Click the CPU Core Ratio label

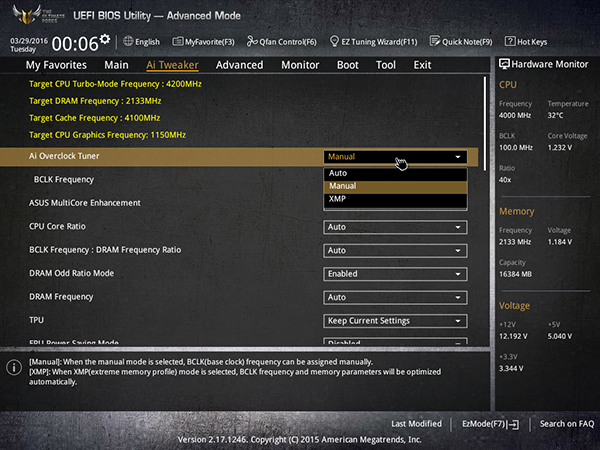pos(57,227)
